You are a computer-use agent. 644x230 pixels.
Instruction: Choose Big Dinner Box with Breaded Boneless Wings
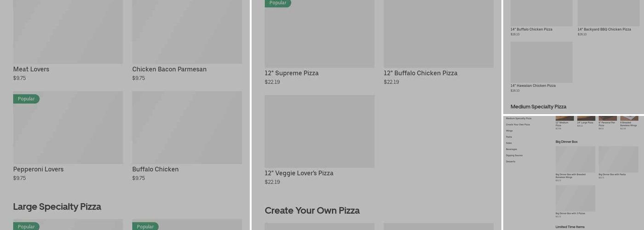coord(575,159)
